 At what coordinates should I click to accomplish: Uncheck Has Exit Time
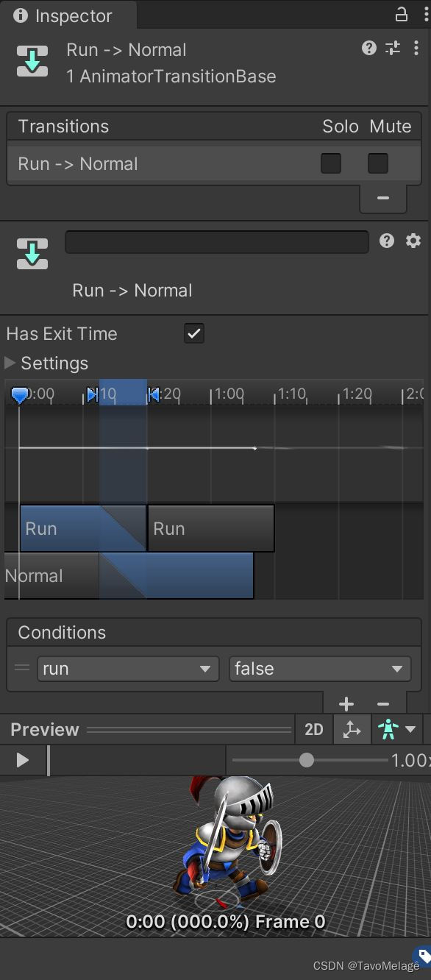click(193, 333)
